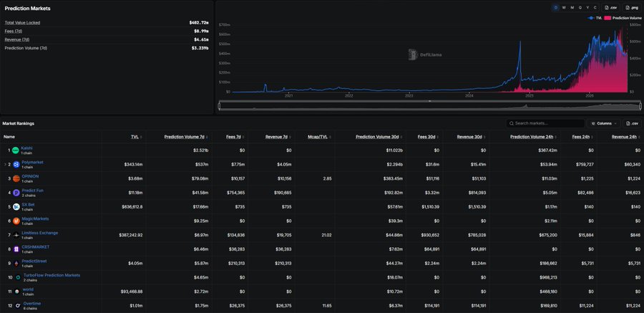The width and height of the screenshot is (644, 313).
Task: Click the search magnifier icon
Action: [512, 123]
